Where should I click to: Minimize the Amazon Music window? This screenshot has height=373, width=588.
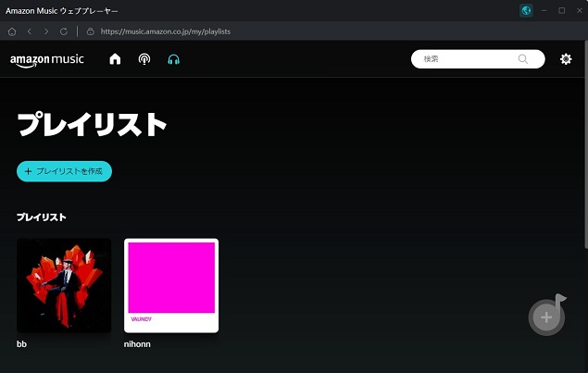click(544, 10)
